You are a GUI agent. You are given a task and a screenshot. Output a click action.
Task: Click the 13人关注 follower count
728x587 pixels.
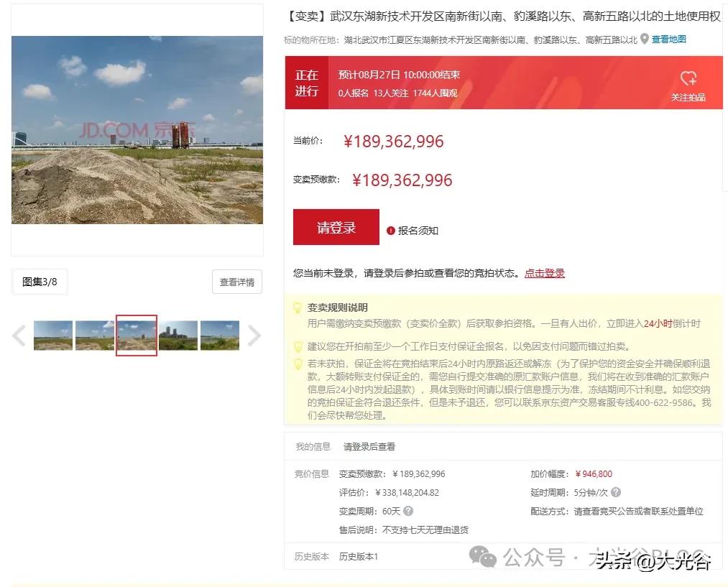point(390,93)
